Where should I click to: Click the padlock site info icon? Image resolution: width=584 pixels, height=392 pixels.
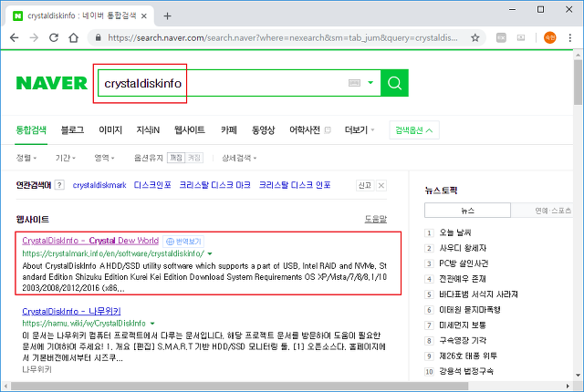coord(98,37)
